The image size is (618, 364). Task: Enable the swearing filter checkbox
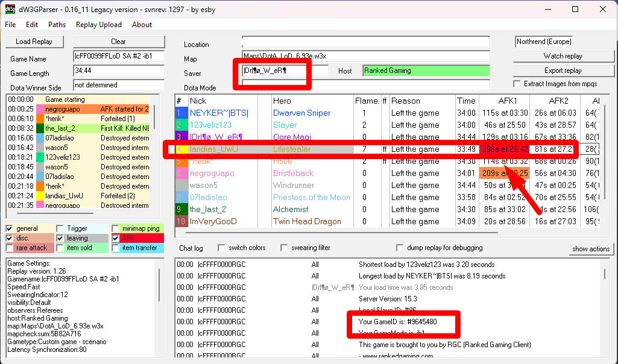tap(284, 248)
